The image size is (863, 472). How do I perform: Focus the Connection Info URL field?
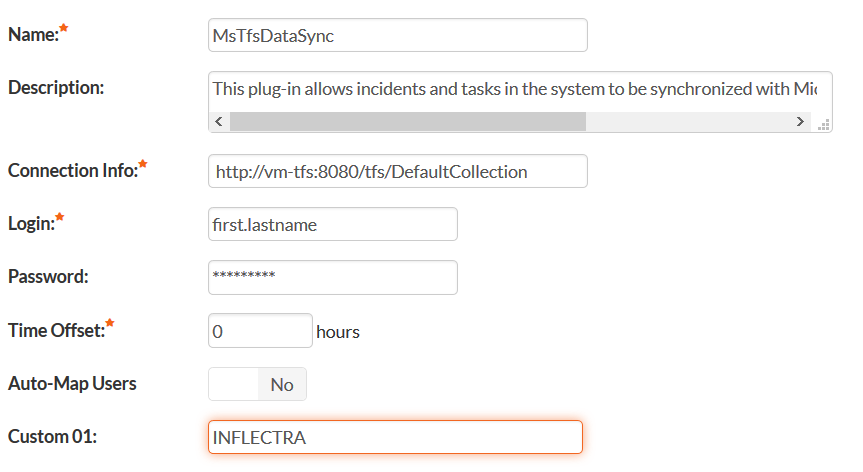coord(397,171)
